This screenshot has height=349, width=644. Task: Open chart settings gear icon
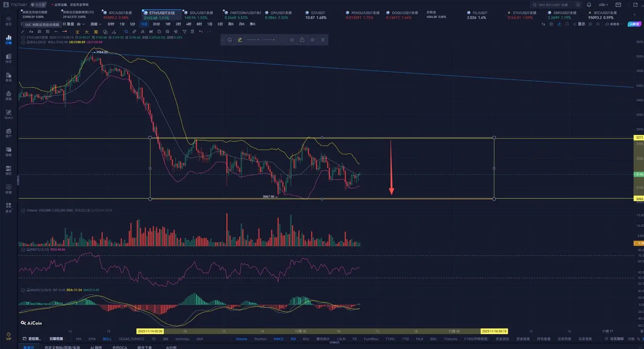(x=590, y=24)
